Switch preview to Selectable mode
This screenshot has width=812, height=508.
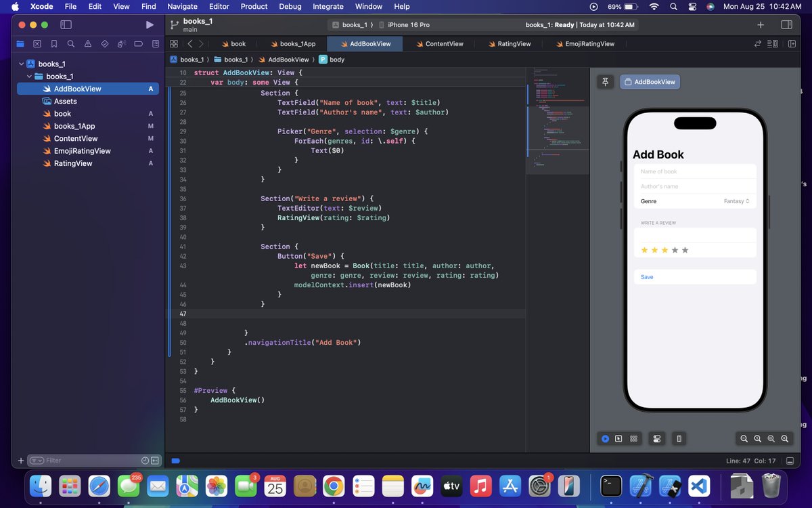coord(618,439)
